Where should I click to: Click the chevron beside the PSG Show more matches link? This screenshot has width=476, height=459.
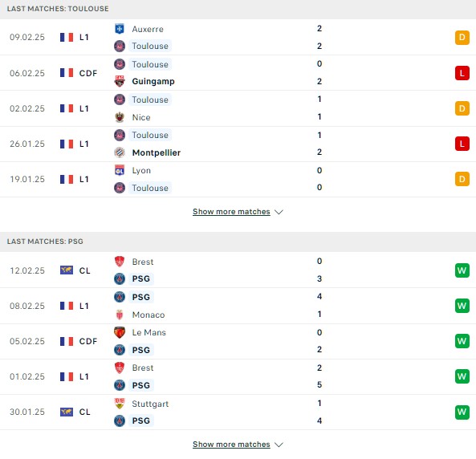279,445
